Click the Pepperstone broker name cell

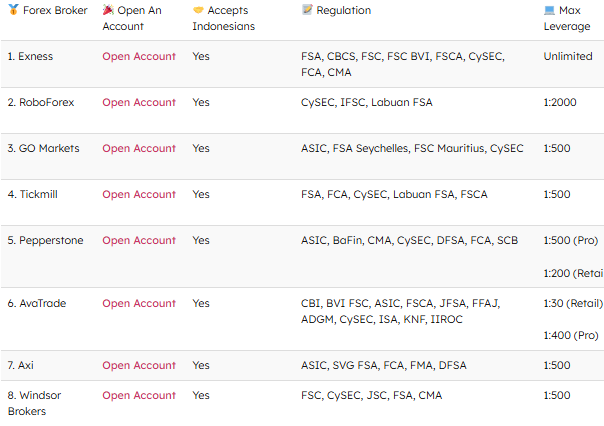click(45, 240)
